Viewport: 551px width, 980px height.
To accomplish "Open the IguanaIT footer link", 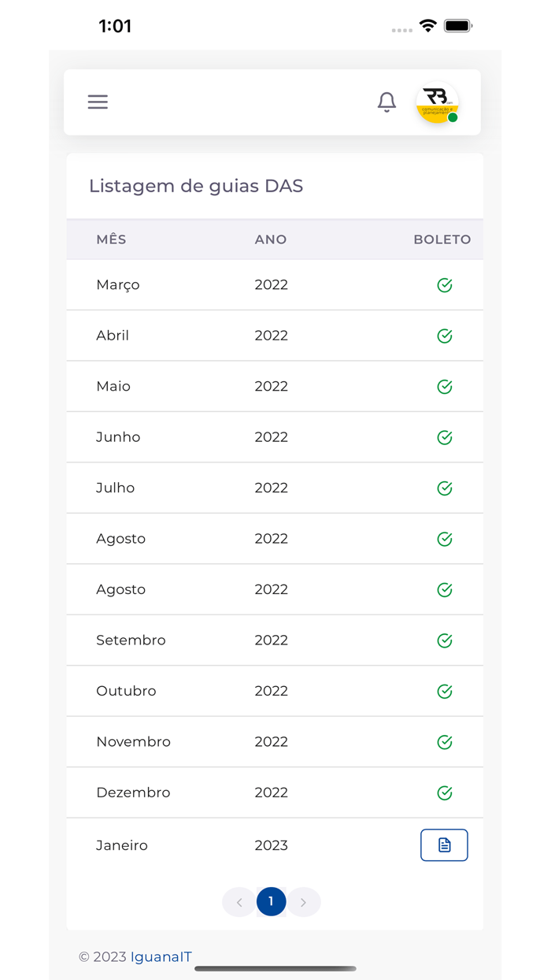I will tap(161, 957).
